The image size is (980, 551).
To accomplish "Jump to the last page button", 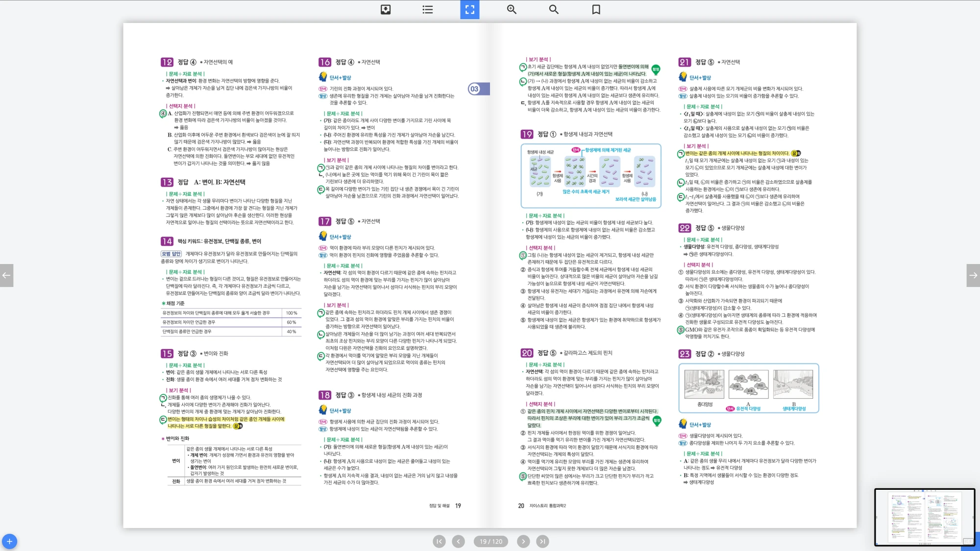I will tap(542, 541).
